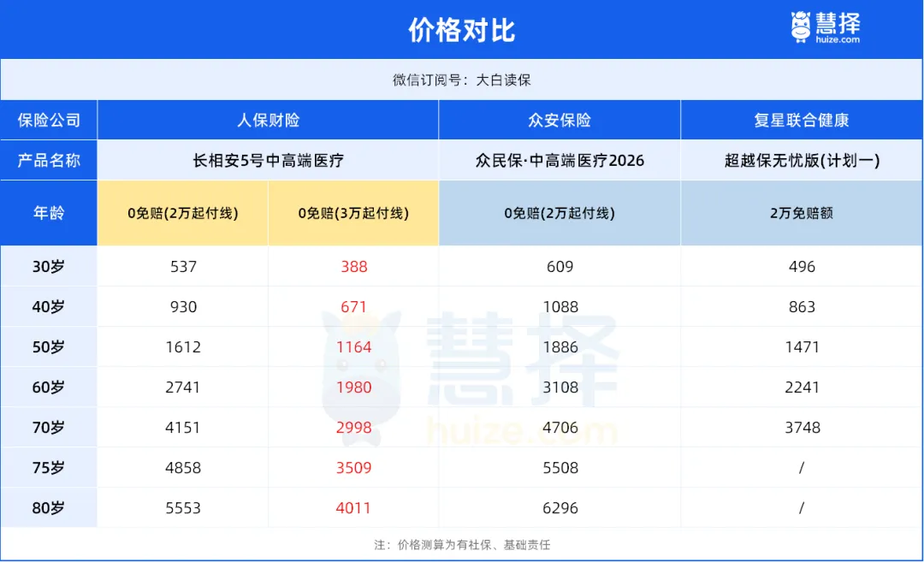Viewport: 924px width, 562px height.
Task: Click the value 496
Action: pos(802,267)
